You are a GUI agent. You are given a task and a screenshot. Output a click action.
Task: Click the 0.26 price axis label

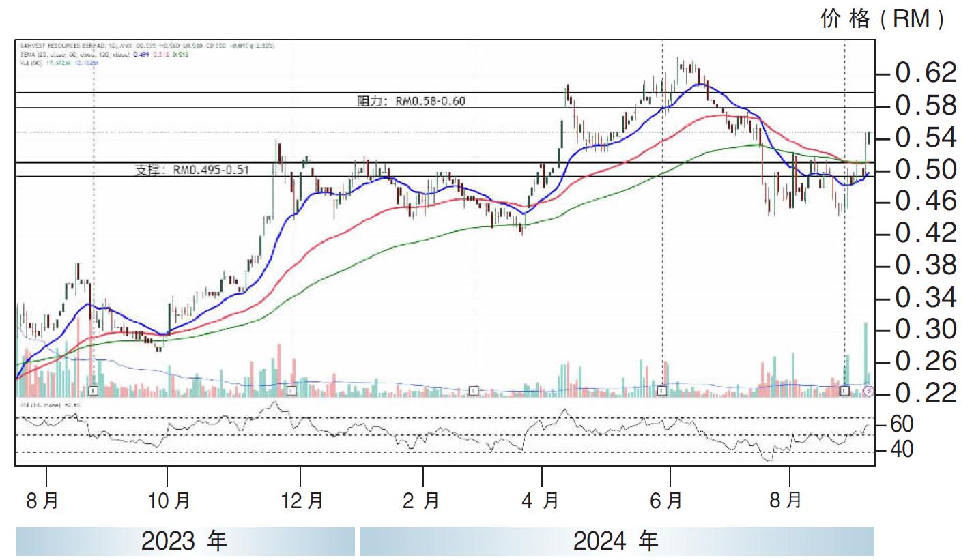tap(925, 362)
